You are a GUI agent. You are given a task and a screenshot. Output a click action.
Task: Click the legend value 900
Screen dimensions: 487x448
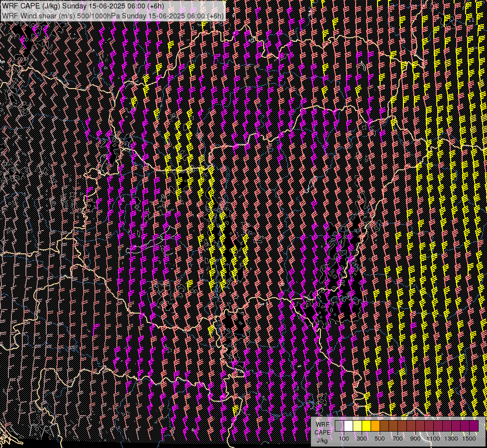coord(415,439)
